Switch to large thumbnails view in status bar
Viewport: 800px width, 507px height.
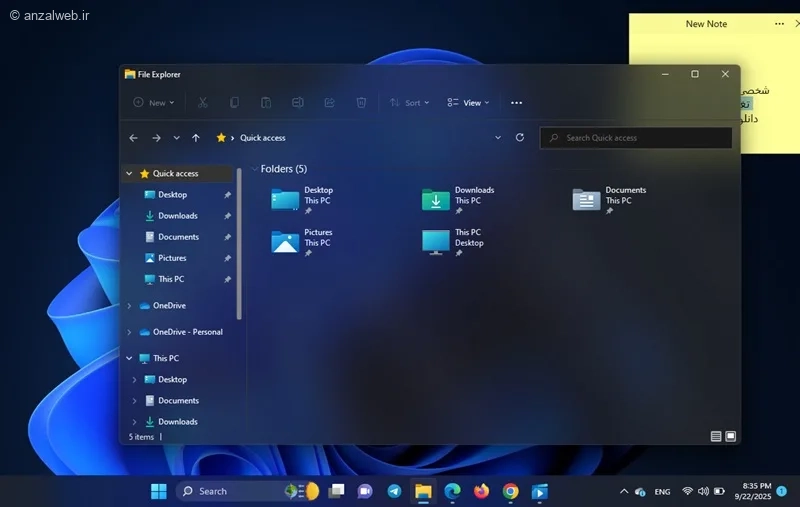[x=731, y=437]
